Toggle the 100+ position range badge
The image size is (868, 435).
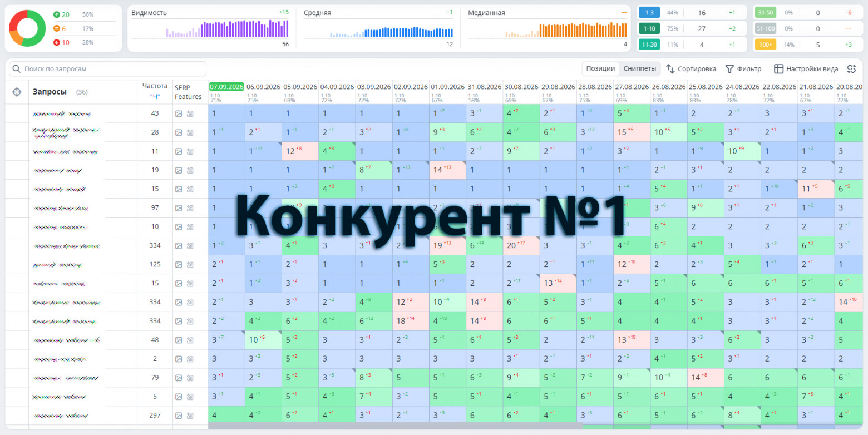point(766,45)
